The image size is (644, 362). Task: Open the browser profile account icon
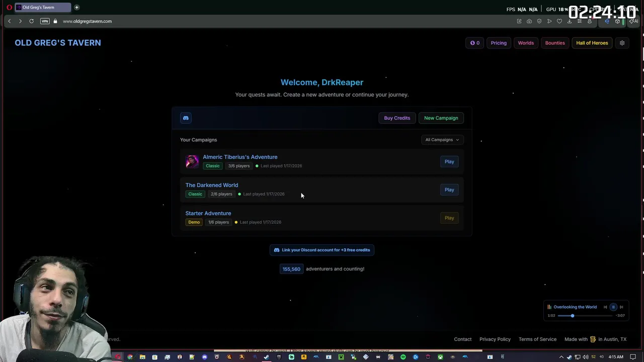pyautogui.click(x=590, y=21)
